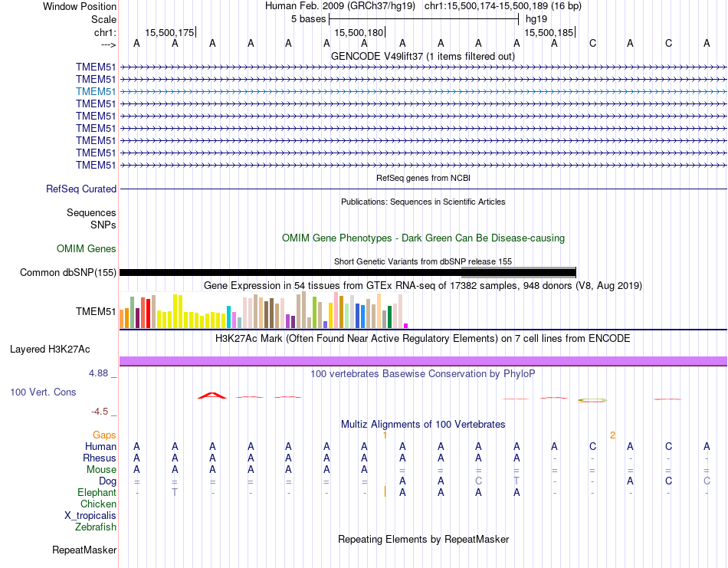
Task: Click the T base in the Elephant row
Action: [175, 493]
